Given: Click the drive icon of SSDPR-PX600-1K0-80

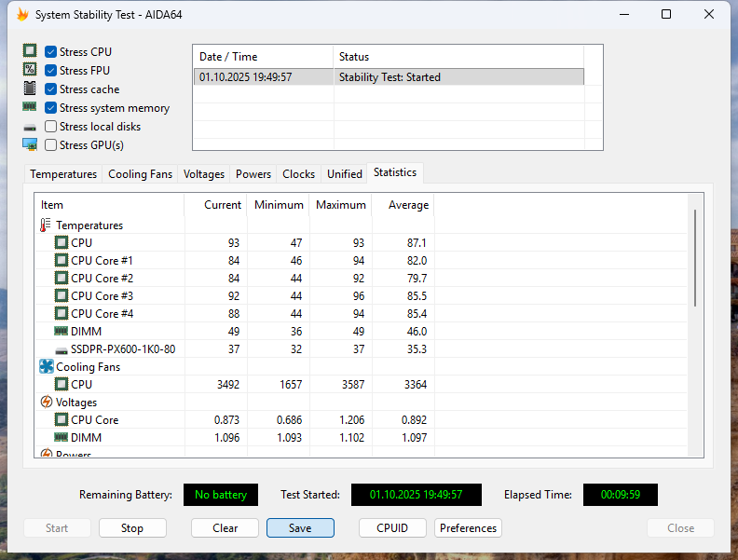Looking at the screenshot, I should (61, 350).
